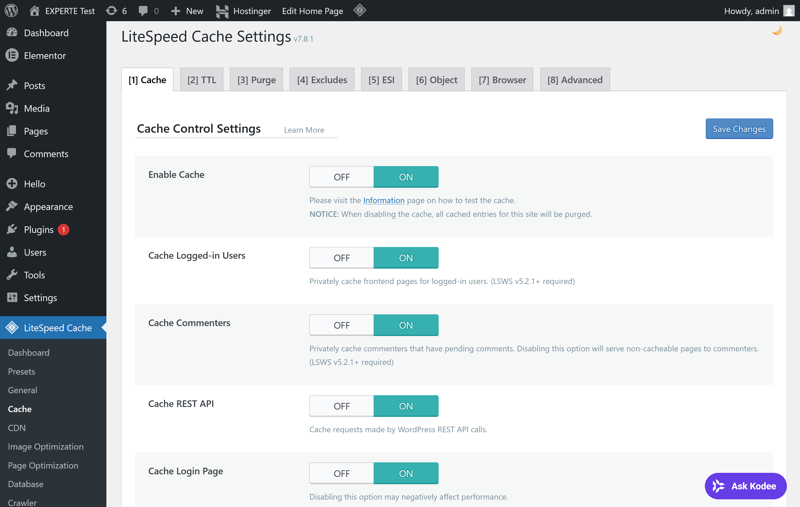Open the Crawler submenu item
This screenshot has width=800, height=507.
22,502
